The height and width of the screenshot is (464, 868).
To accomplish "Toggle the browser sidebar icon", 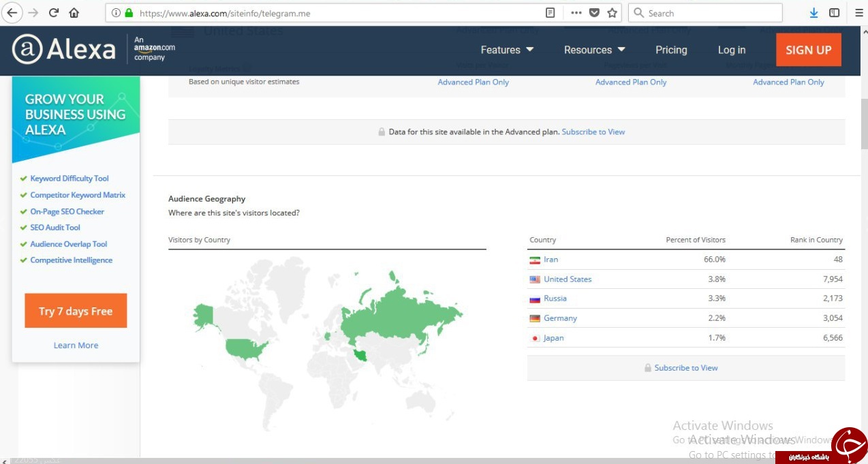I will 834,12.
